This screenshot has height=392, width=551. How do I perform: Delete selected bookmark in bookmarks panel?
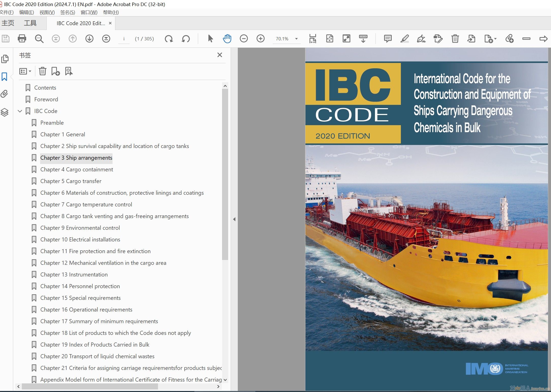(43, 71)
